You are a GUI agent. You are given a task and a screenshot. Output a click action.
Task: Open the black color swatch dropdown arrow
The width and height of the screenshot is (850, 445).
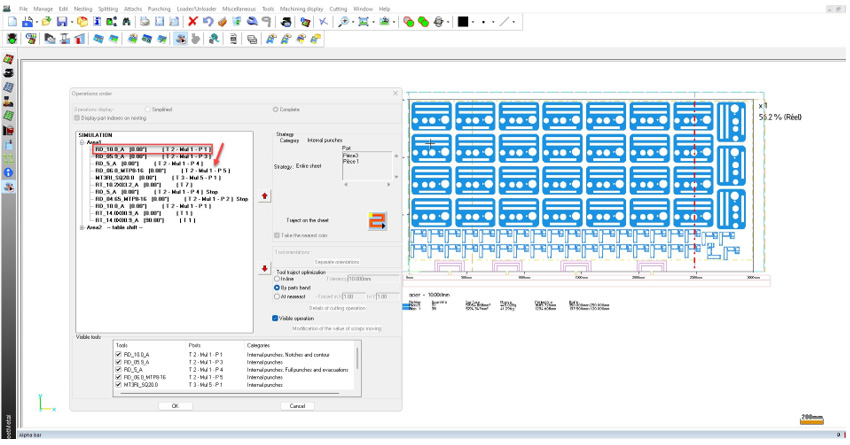[473, 22]
